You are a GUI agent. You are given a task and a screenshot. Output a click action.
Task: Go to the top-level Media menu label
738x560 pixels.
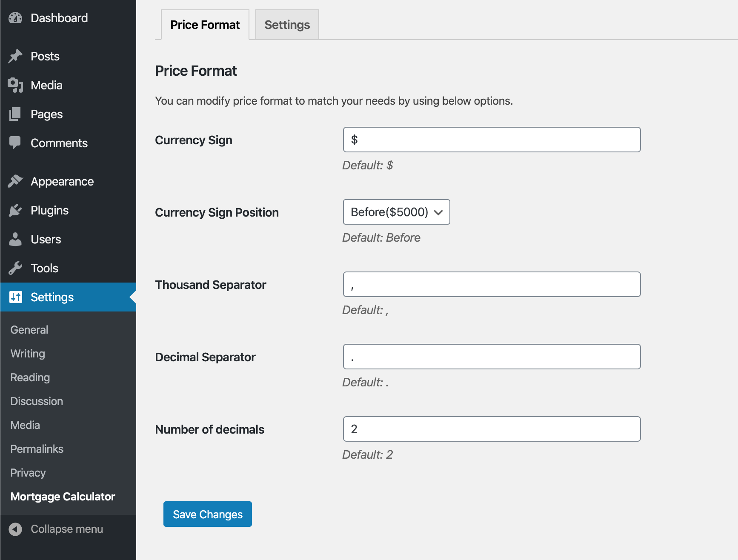[46, 85]
